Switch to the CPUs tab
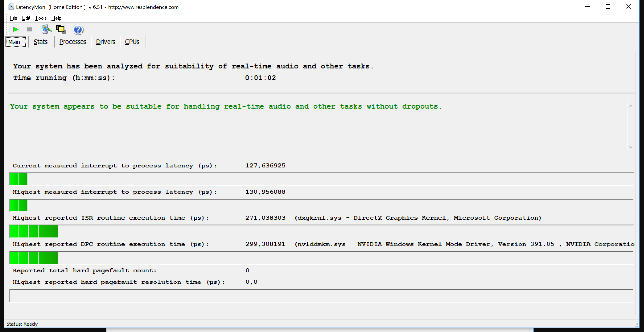Viewport: 644px width, 332px height. coord(132,42)
